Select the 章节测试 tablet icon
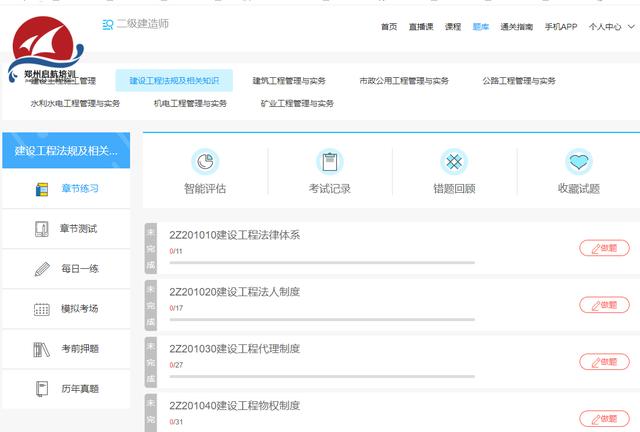Image resolution: width=640 pixels, height=432 pixels. click(x=42, y=229)
